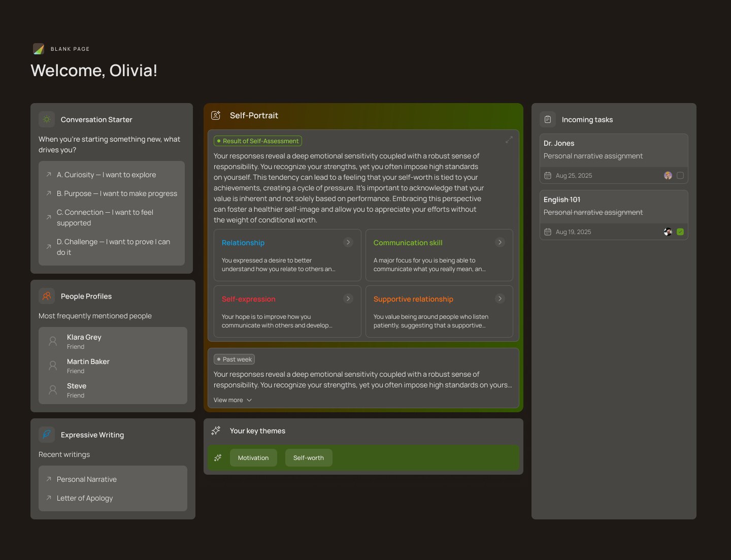Expand the self-assessment card to fullscreen

point(509,140)
